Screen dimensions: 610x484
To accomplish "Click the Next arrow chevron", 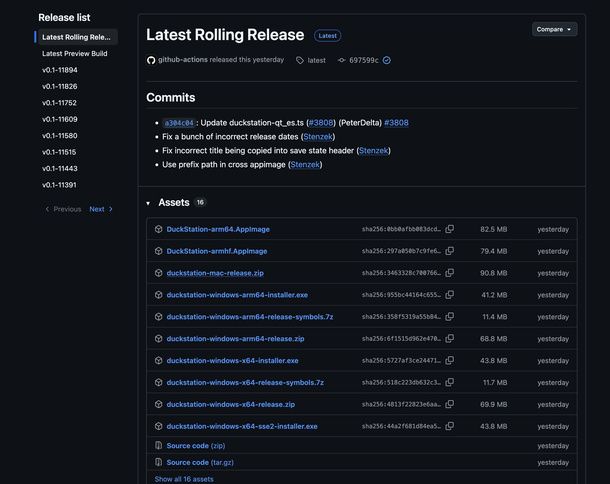I will 111,209.
